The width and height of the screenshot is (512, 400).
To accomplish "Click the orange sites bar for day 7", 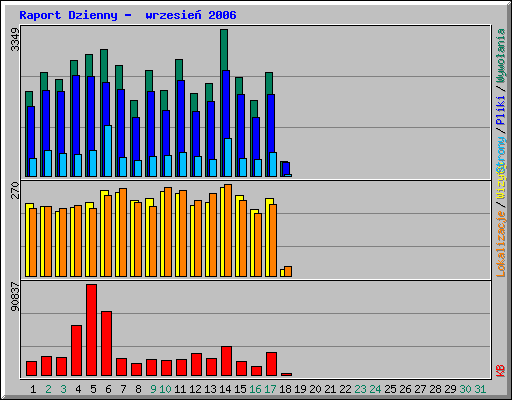I will pos(123,233).
